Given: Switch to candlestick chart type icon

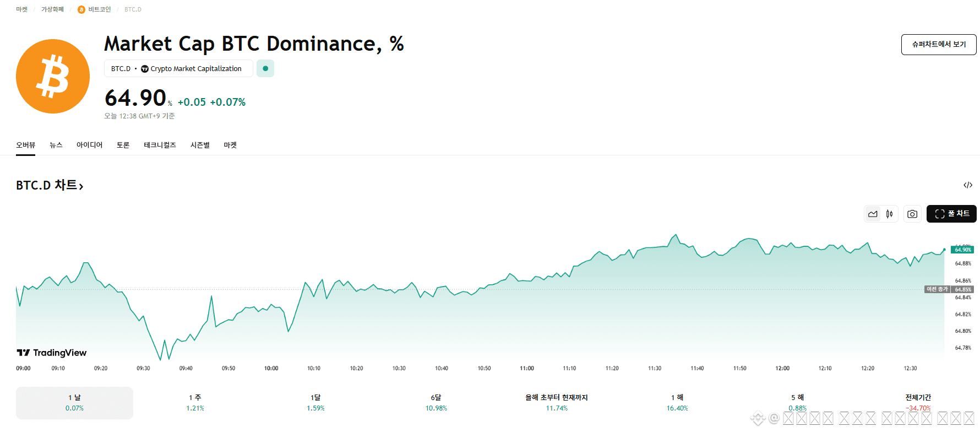Looking at the screenshot, I should click(890, 214).
